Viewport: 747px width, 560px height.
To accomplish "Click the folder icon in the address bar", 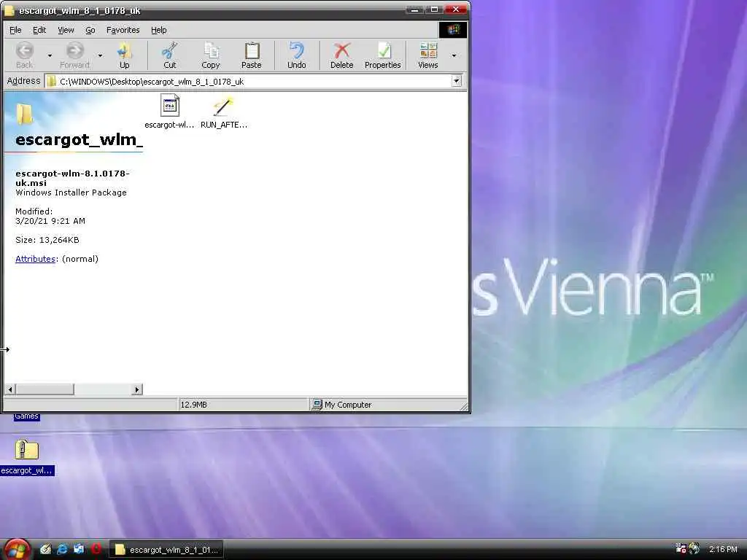I will pyautogui.click(x=52, y=82).
